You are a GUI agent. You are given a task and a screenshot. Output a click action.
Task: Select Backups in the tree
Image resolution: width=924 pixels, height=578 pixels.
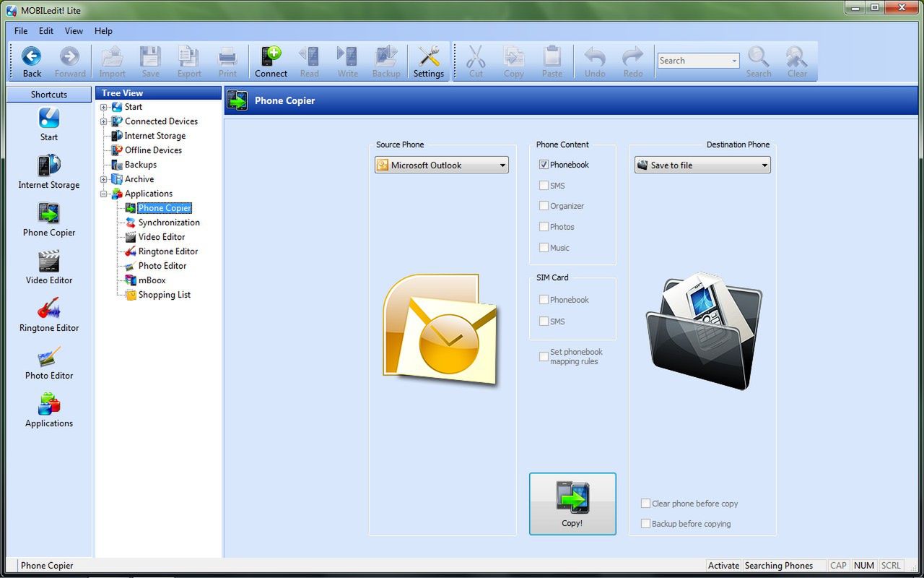[141, 165]
